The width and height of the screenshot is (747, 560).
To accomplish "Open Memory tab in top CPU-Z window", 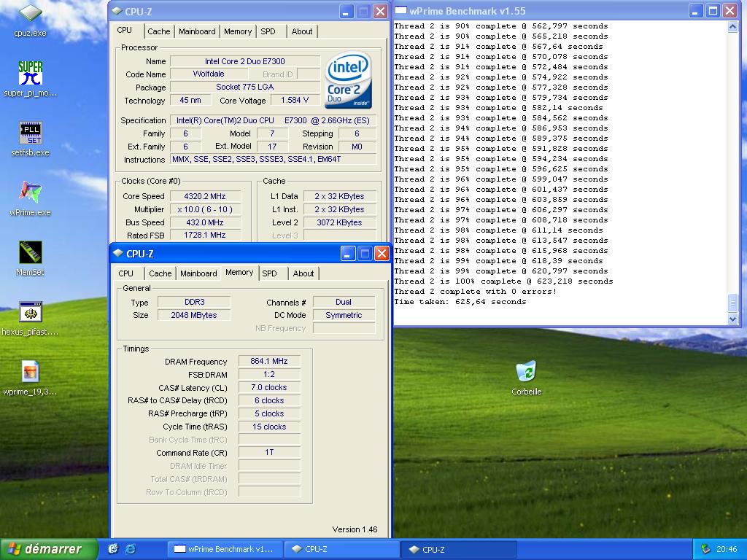I will (x=238, y=31).
